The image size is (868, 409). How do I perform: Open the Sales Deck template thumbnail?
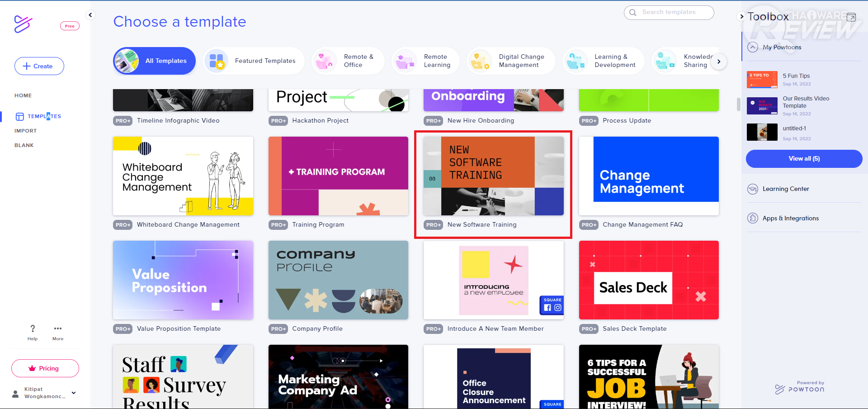click(x=649, y=280)
